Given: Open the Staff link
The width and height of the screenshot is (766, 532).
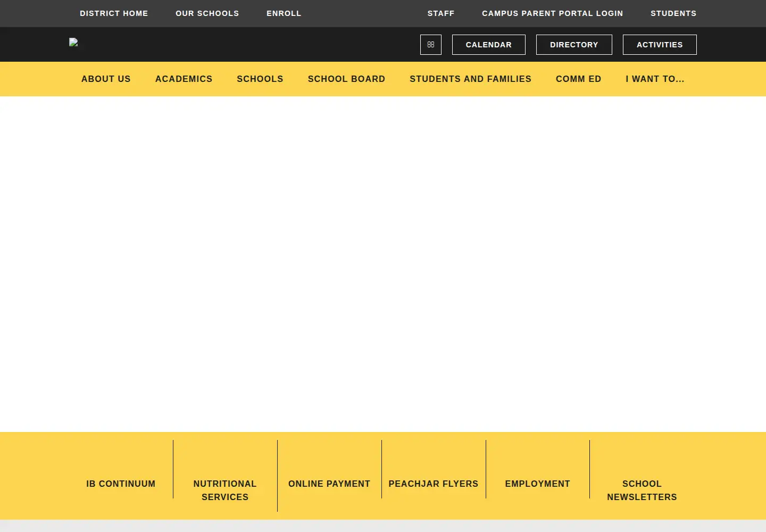Looking at the screenshot, I should click(441, 13).
